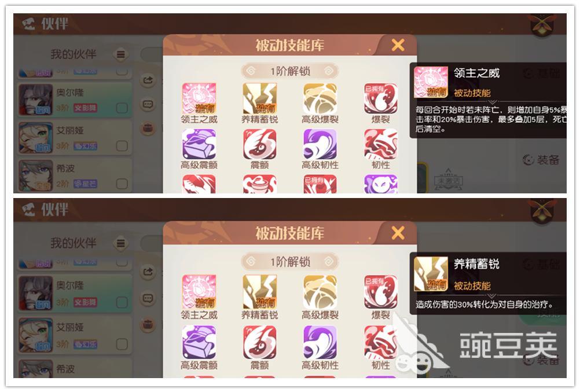
Task: Open the 我的伙伴 list menu in bottom panel
Action: [120, 244]
